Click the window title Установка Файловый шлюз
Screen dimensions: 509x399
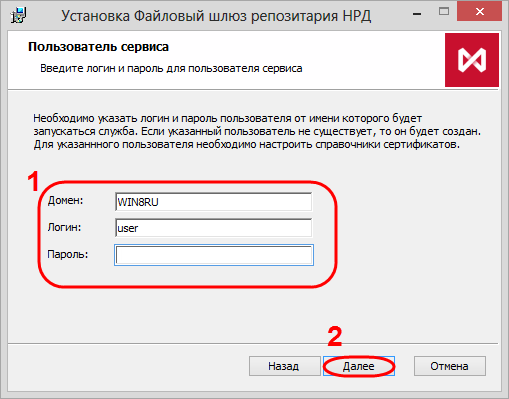pos(216,16)
